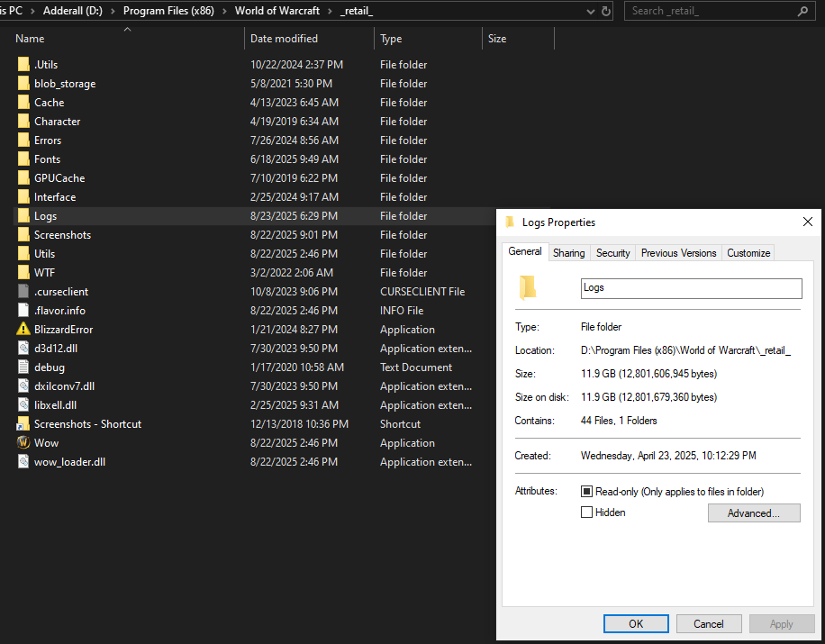The width and height of the screenshot is (825, 644).
Task: Click the .Utils folder icon
Action: (x=23, y=64)
